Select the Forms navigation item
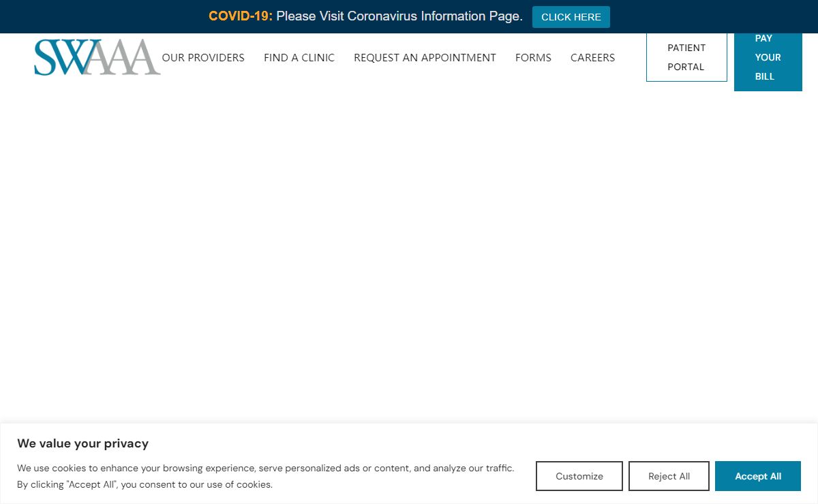This screenshot has width=818, height=504. (x=533, y=58)
